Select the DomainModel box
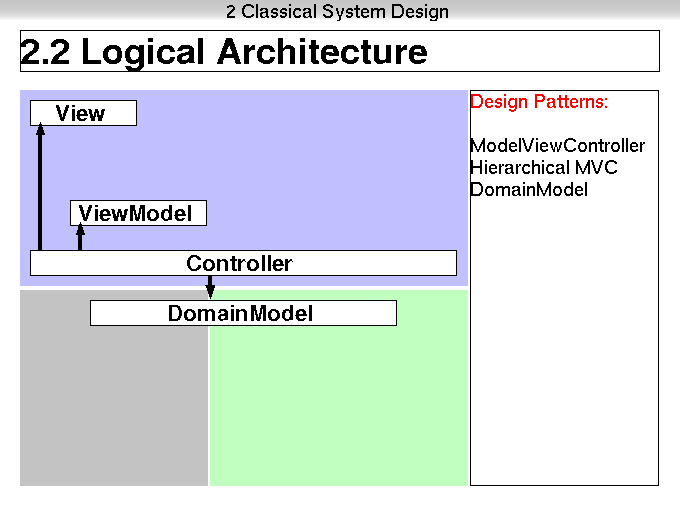This screenshot has height=510, width=680. 243,313
